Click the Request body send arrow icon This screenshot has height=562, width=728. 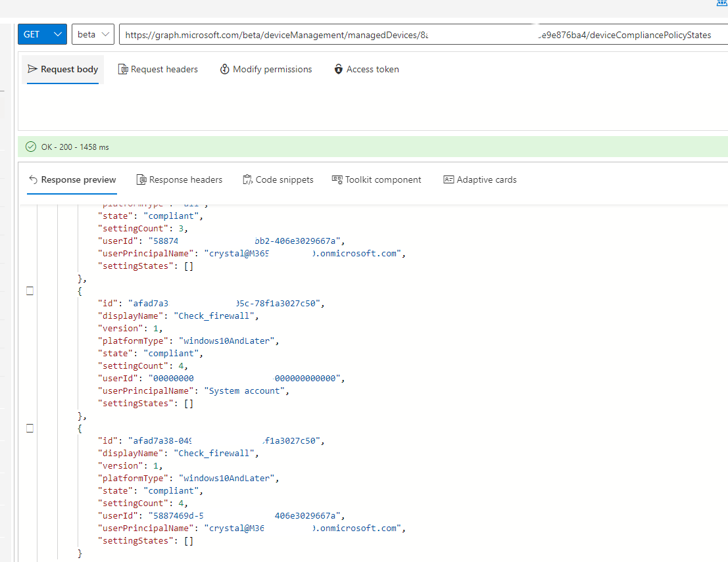pos(32,69)
